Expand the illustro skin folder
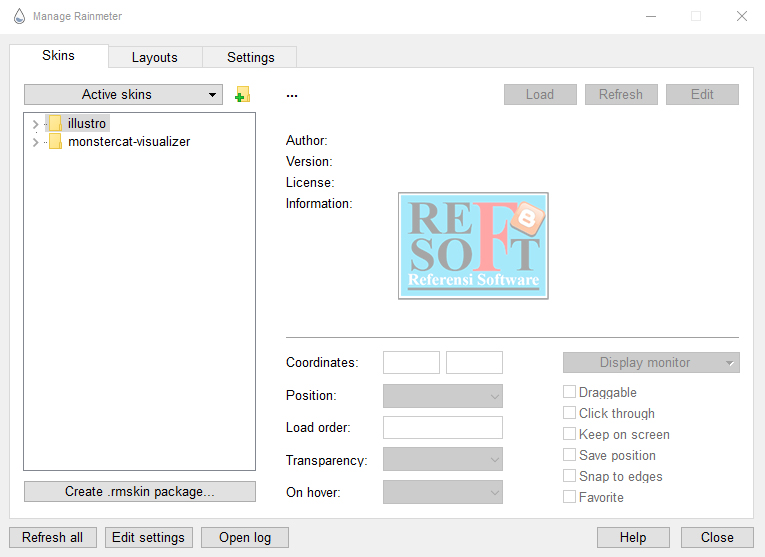This screenshot has height=557, width=765. (35, 124)
